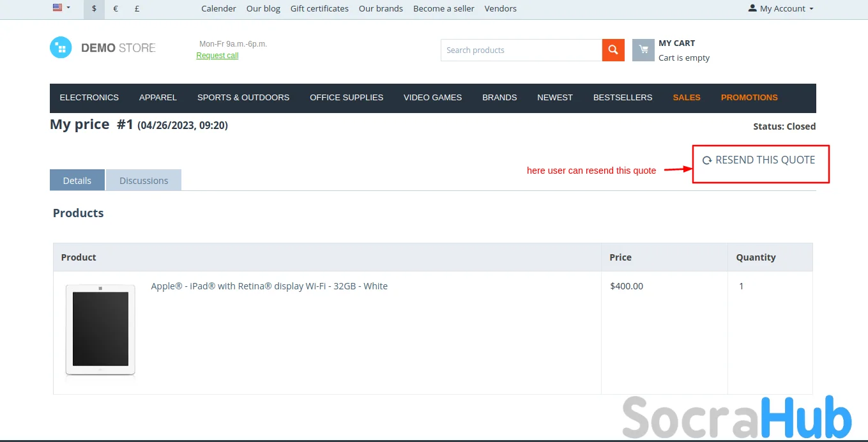The width and height of the screenshot is (868, 442).
Task: Click the MY CART label
Action: (x=677, y=43)
